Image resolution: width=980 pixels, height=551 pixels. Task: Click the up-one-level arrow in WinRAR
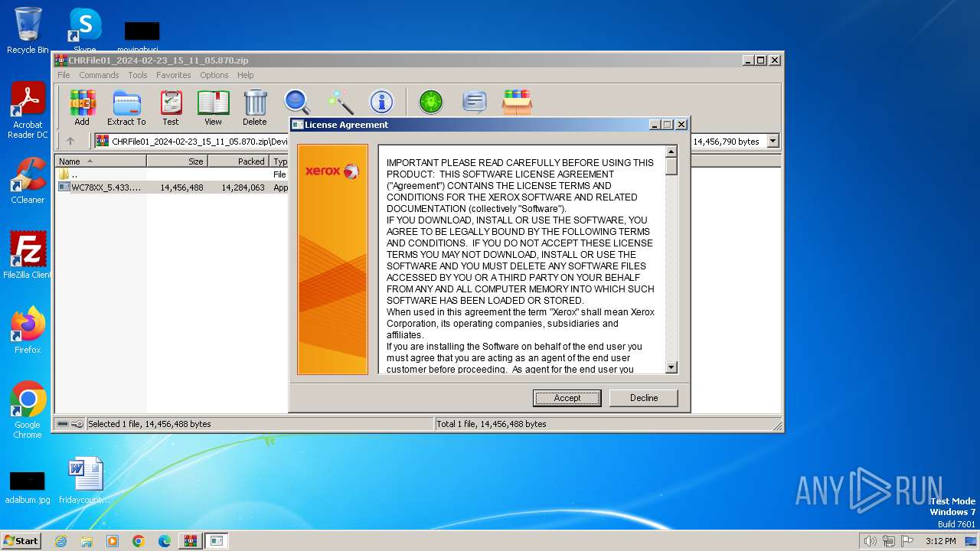tap(70, 141)
